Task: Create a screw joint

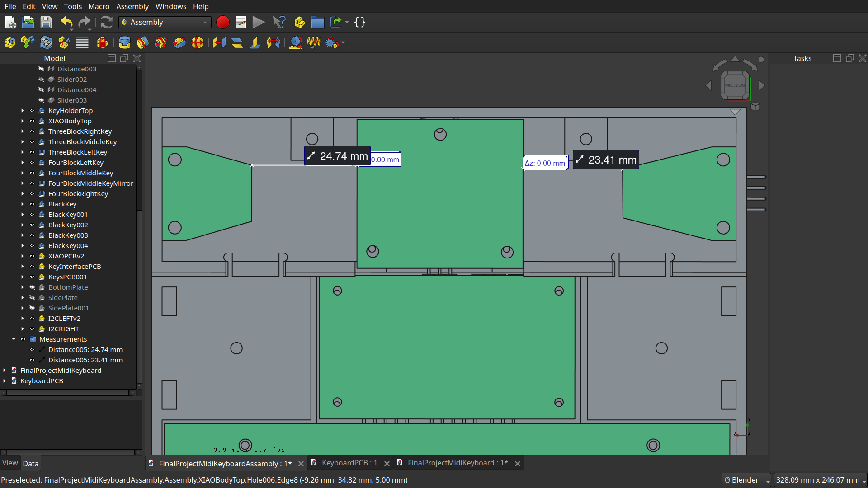Action: point(314,43)
